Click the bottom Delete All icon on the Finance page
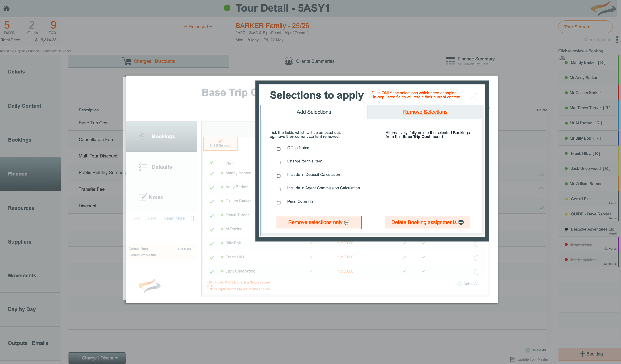The image size is (621, 364). 527,350
